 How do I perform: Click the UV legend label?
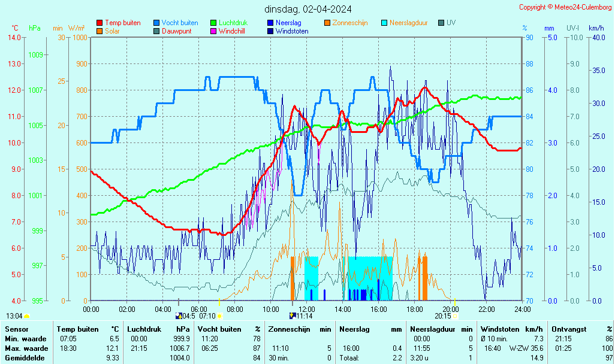pos(451,23)
